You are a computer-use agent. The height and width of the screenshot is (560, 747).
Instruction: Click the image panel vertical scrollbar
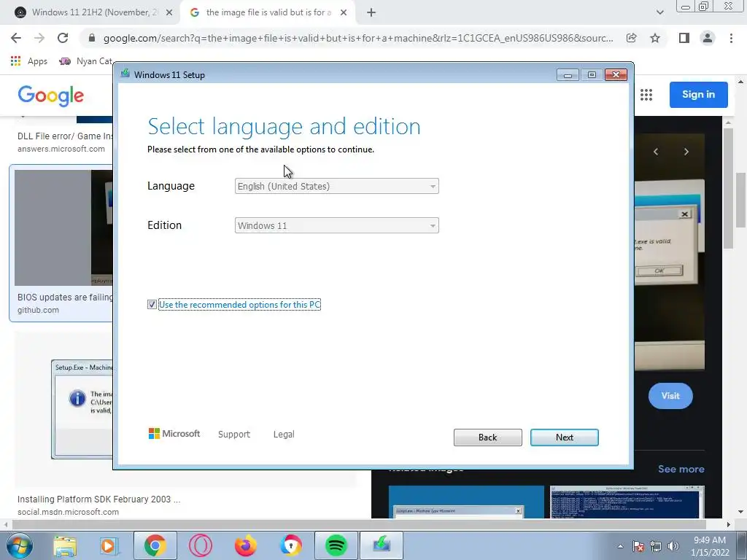[x=727, y=188]
